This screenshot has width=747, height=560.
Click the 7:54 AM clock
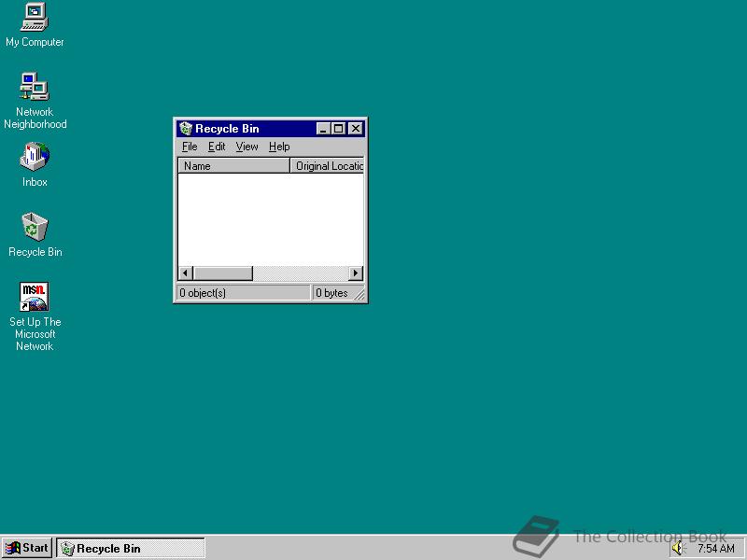(715, 549)
